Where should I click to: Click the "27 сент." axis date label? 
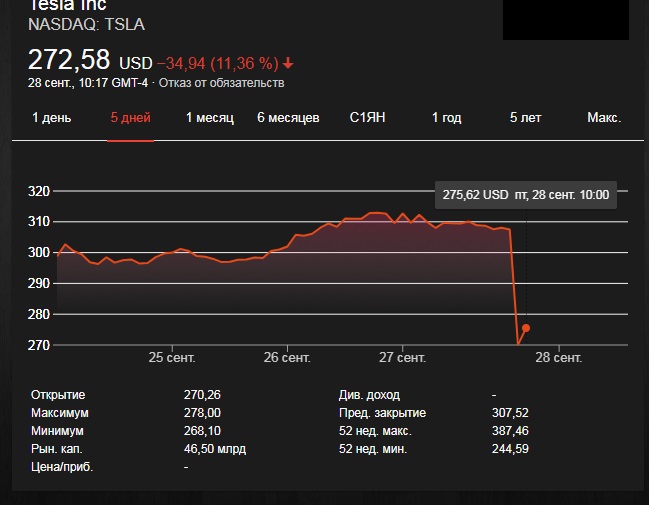(402, 357)
